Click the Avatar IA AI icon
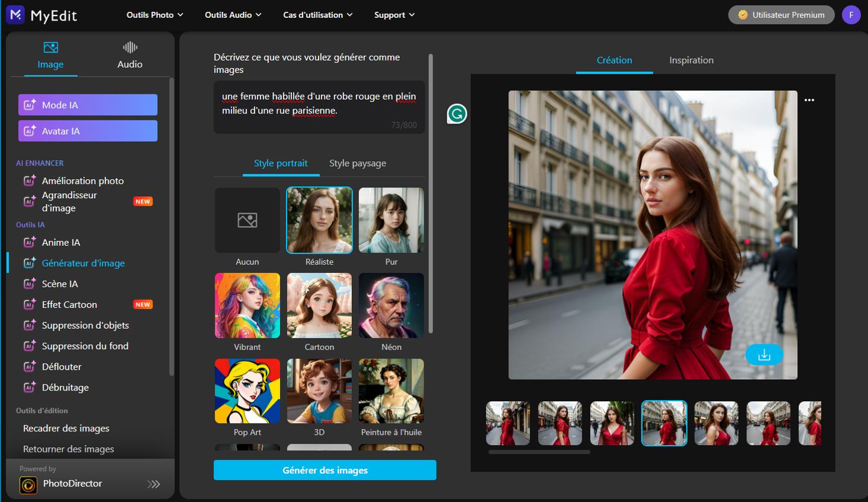The image size is (868, 502). (x=30, y=131)
